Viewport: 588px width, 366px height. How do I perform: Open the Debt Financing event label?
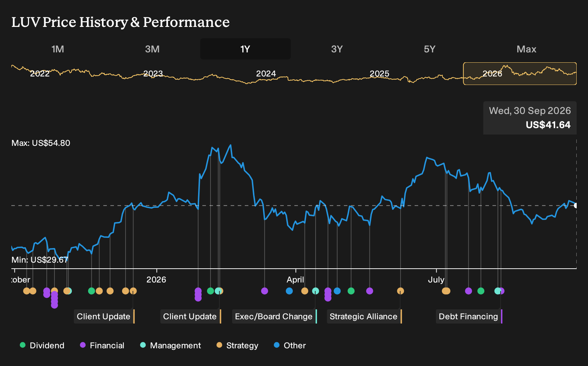[469, 316]
